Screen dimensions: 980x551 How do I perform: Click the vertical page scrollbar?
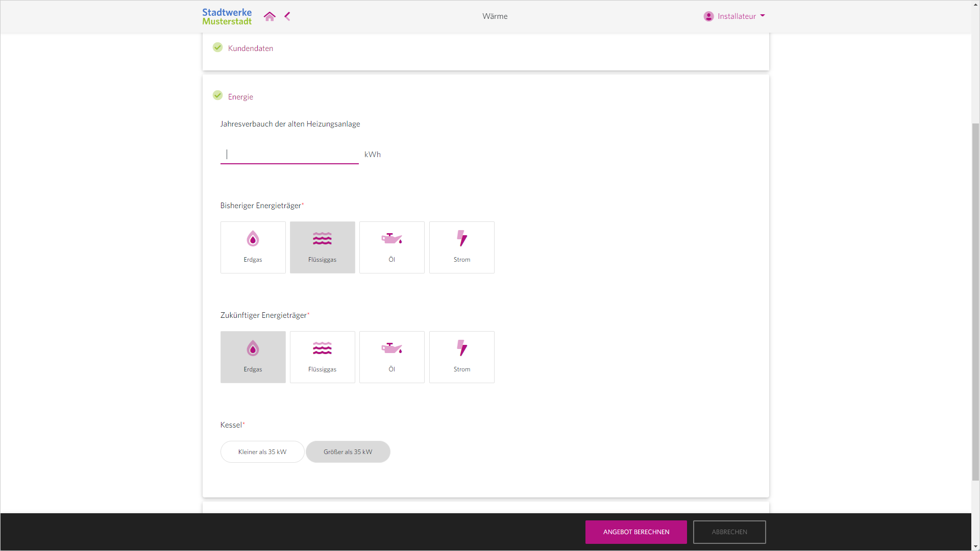point(975,301)
